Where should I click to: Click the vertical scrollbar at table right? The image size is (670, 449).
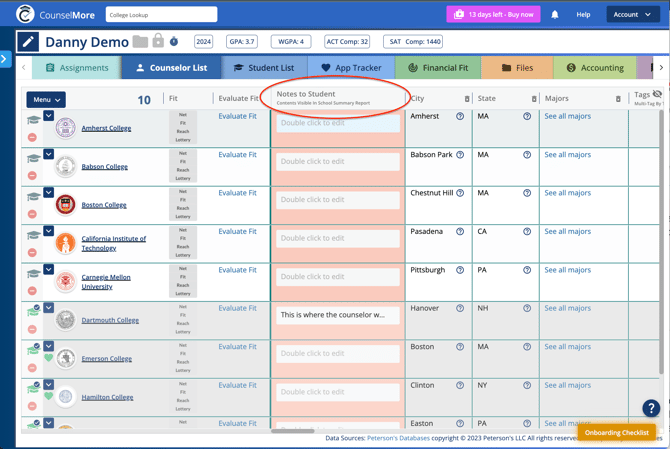[662, 244]
